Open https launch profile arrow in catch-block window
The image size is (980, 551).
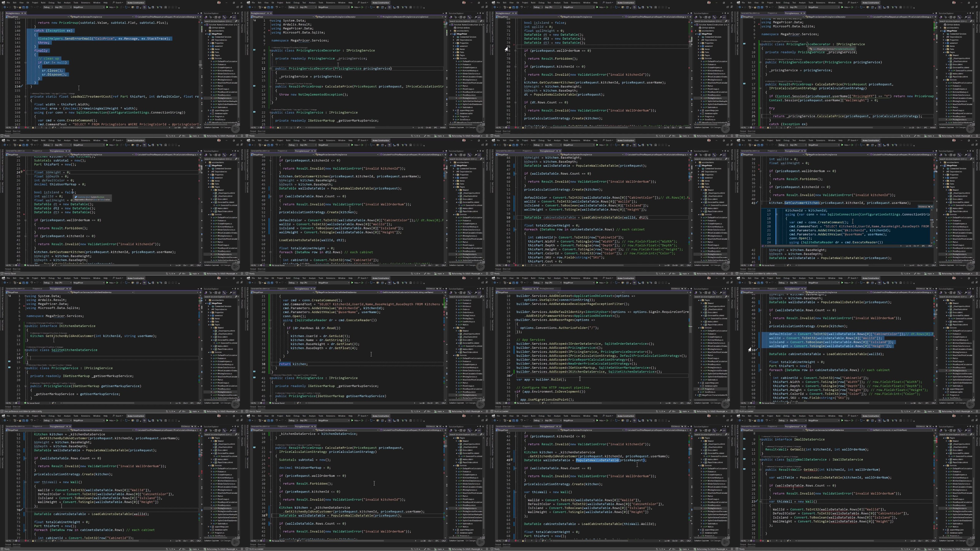[115, 7]
